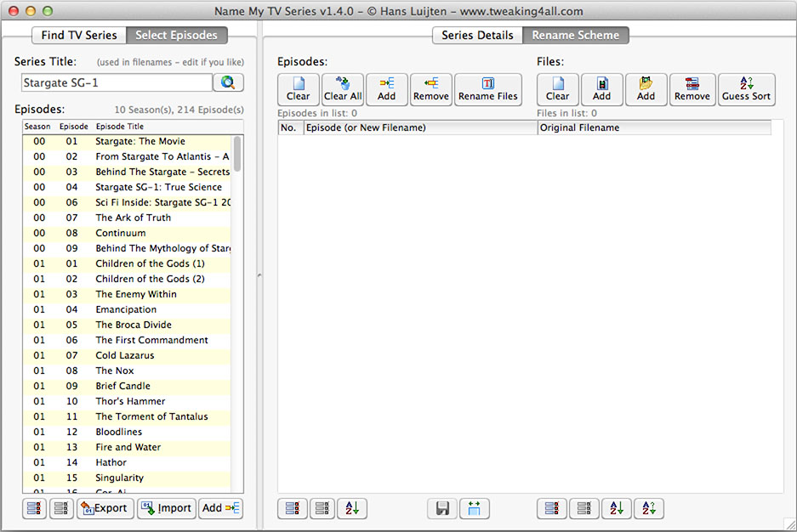
Task: Click into the Series Title text field
Action: (117, 82)
